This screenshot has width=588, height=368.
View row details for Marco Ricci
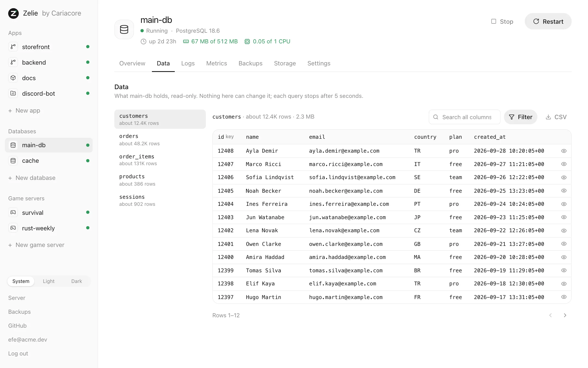pos(564,164)
